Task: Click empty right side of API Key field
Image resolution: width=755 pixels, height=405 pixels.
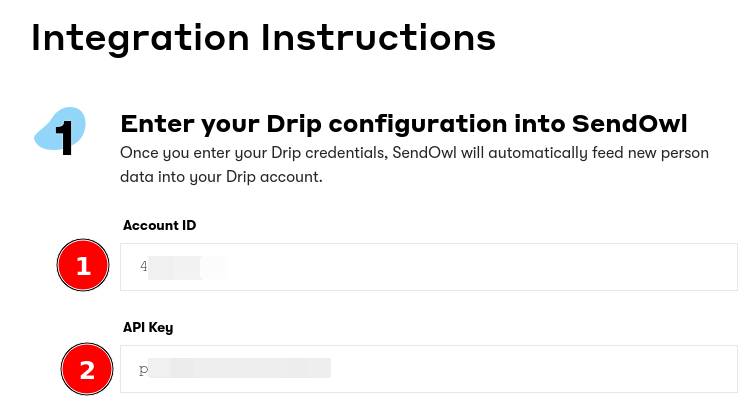Action: 600,369
